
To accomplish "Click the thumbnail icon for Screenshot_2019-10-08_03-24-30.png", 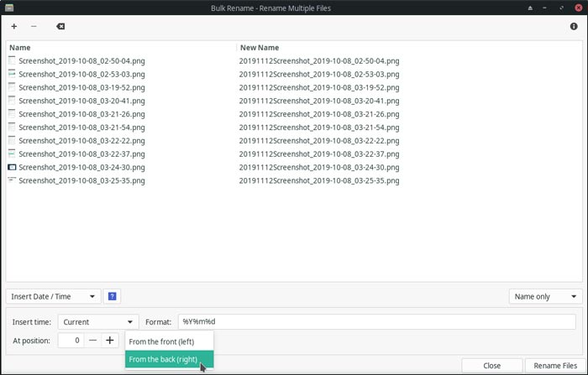I will (x=12, y=167).
